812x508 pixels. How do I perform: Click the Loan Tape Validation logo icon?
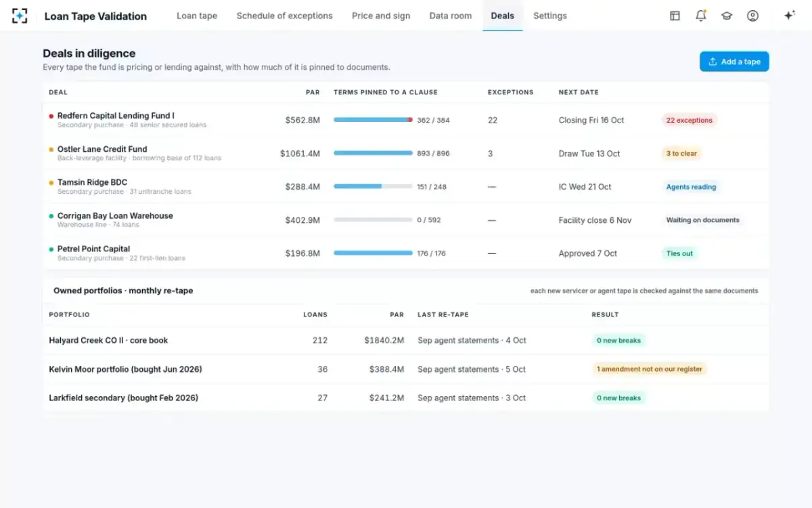(x=20, y=16)
